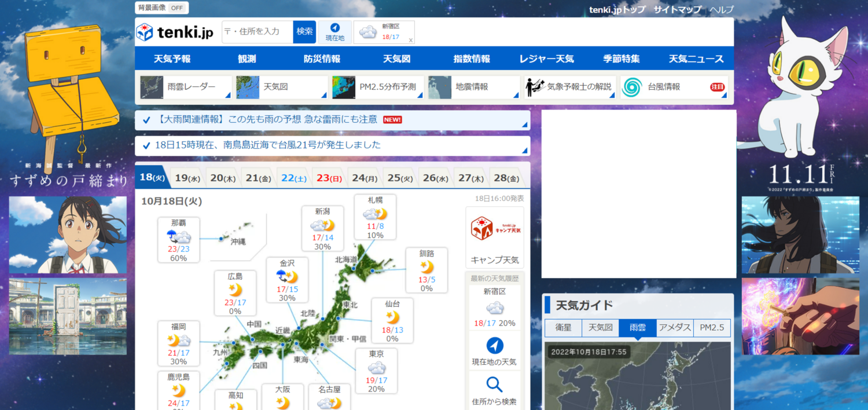Open the 防災情報 navigation menu

[322, 58]
